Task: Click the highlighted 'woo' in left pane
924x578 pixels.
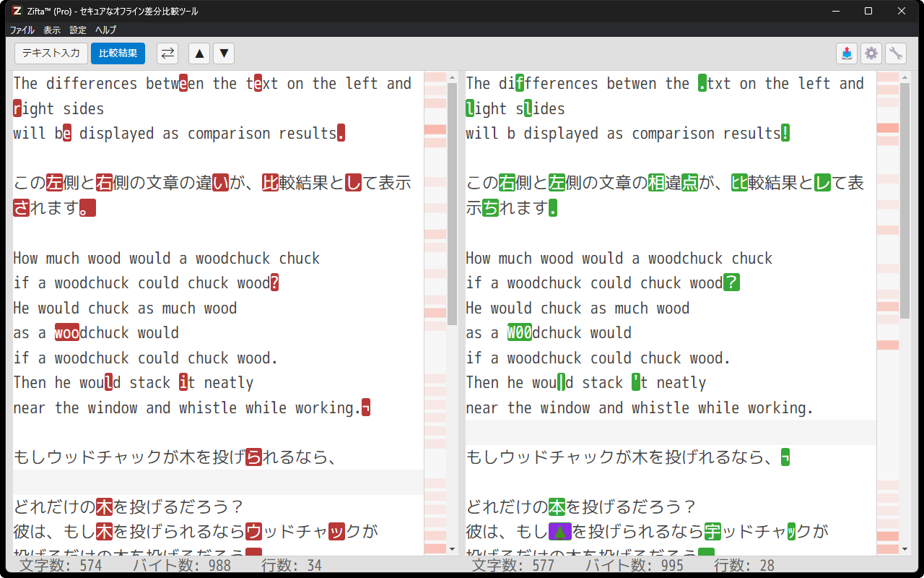Action: tap(67, 333)
